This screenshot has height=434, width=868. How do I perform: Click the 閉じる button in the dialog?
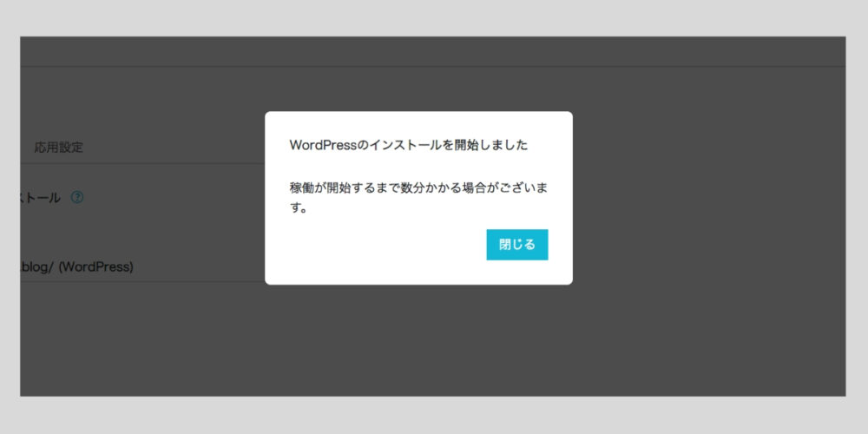click(x=517, y=245)
